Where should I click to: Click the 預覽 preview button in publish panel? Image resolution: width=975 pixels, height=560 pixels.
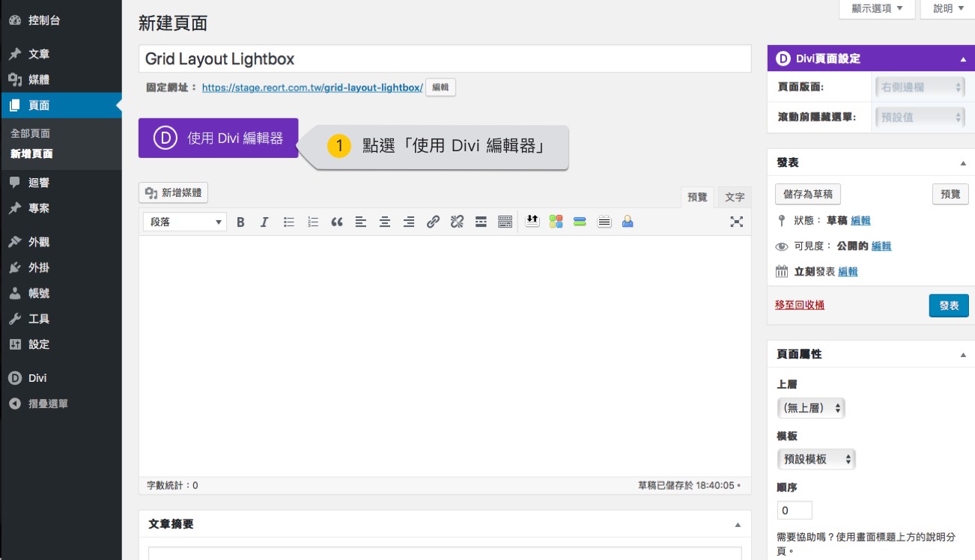point(950,194)
